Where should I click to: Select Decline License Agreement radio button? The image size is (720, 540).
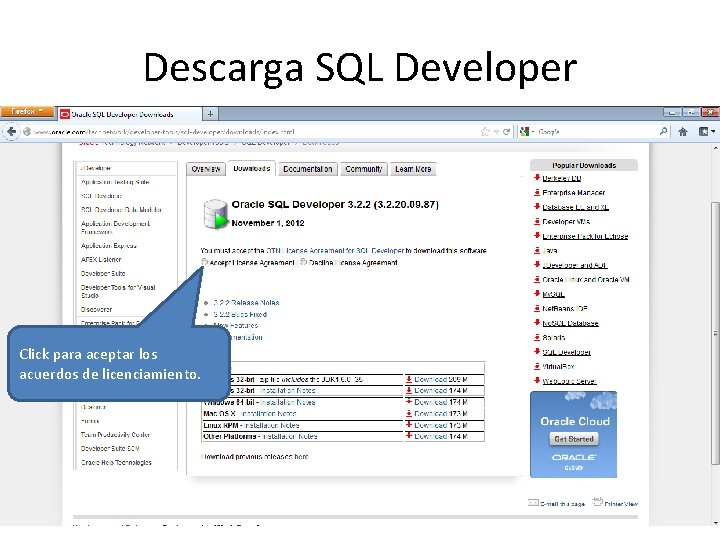click(304, 262)
